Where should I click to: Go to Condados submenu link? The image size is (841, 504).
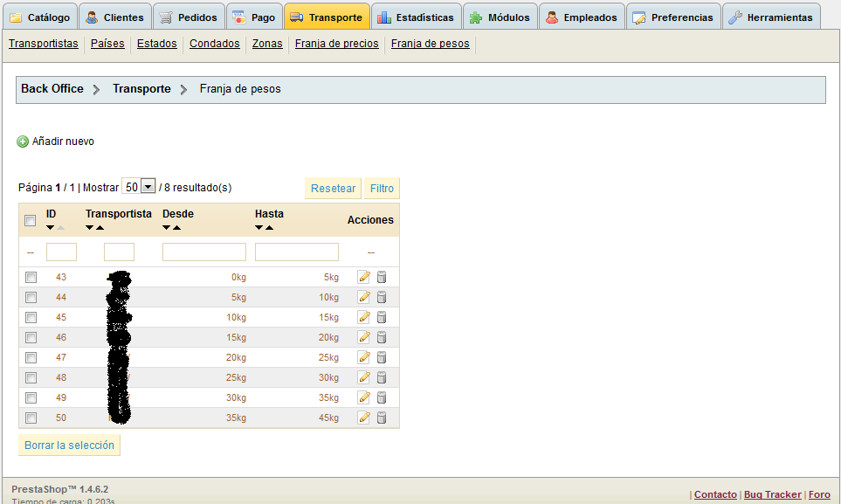point(215,44)
